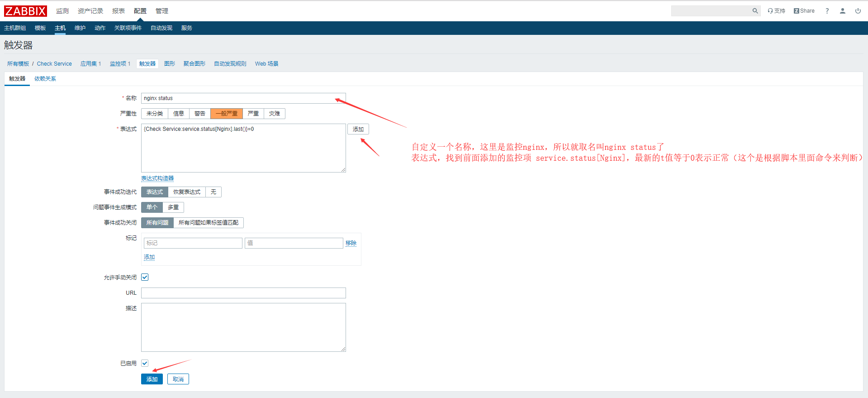Switch to the 依赖关系 tab

[x=45, y=79]
